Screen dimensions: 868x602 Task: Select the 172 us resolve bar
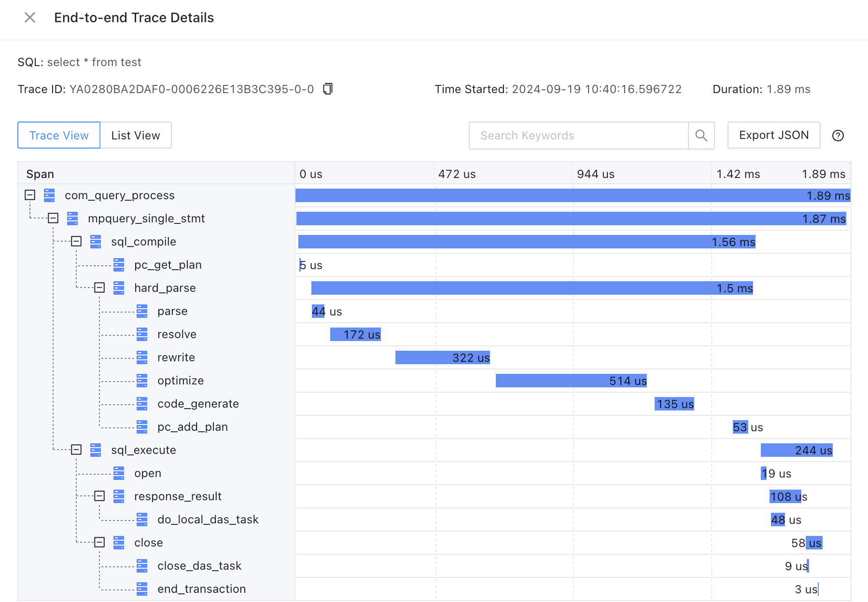(355, 334)
